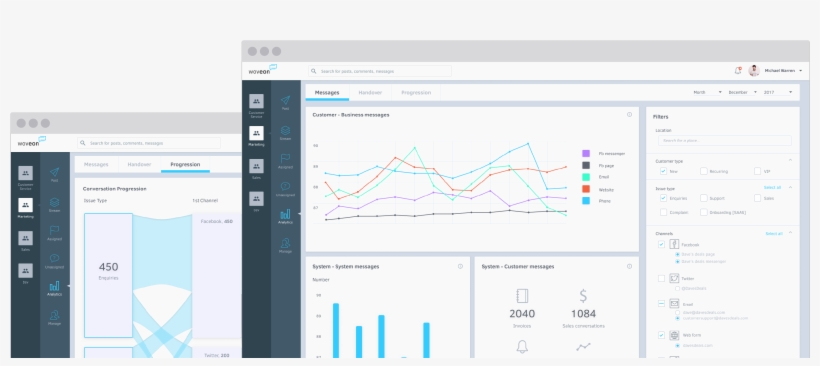
Task: Select Marketing team icon in front window
Action: click(256, 133)
